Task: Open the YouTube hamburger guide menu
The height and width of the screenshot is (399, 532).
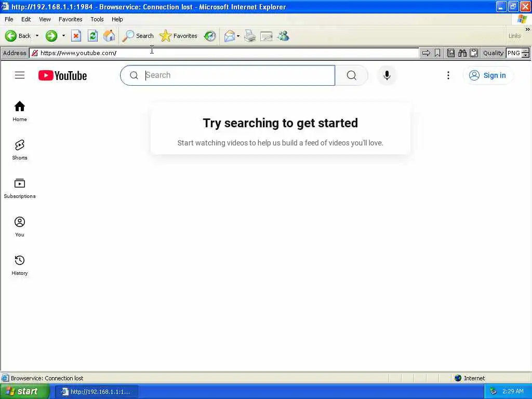Action: [x=20, y=75]
